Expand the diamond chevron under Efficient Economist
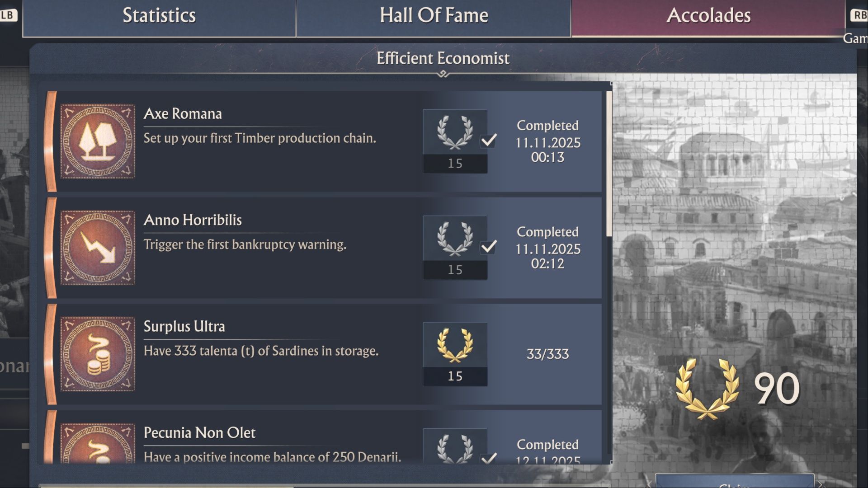The image size is (868, 488). click(x=443, y=75)
